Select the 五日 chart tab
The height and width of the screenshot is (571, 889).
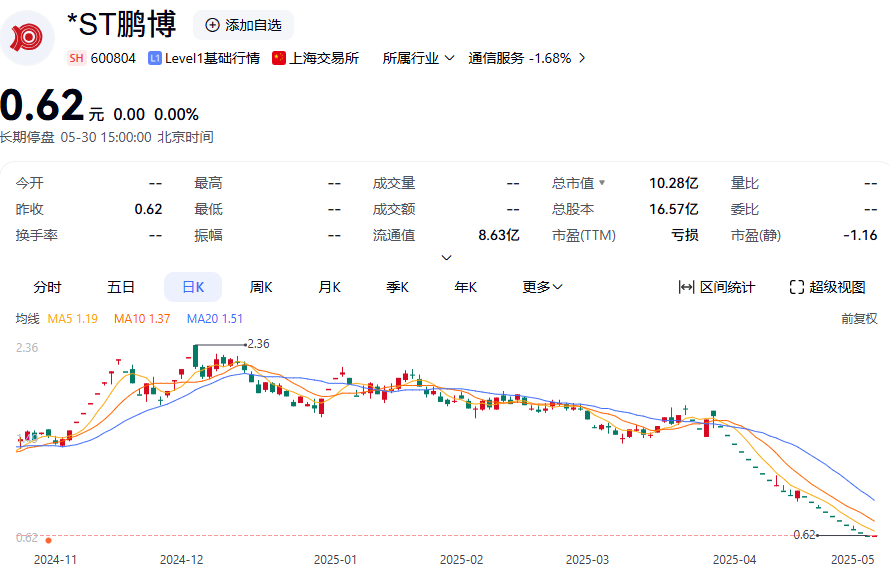click(x=121, y=287)
